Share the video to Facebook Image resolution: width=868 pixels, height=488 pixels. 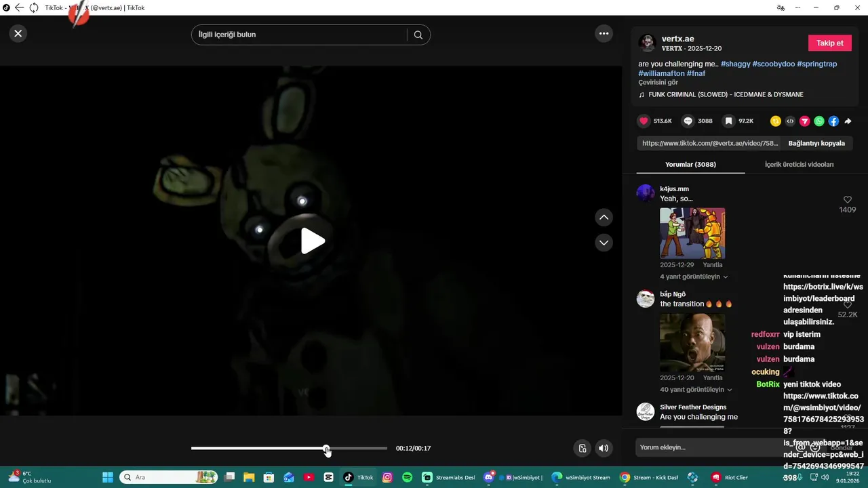pyautogui.click(x=833, y=121)
